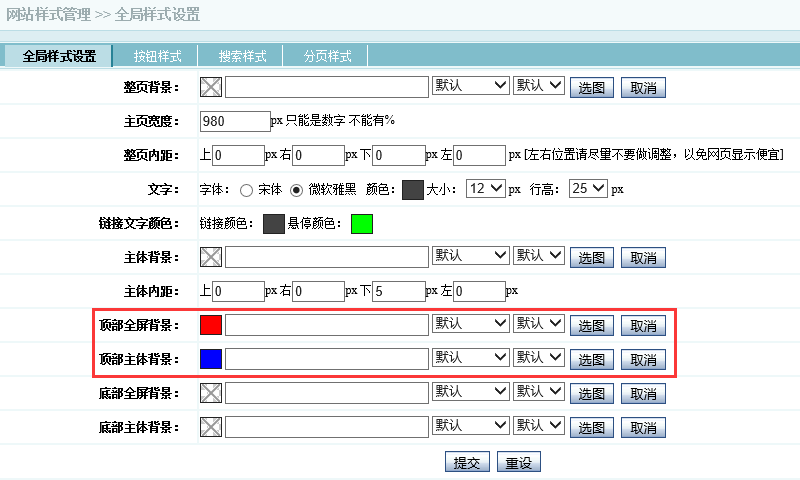
Task: Click the 主页宽度 input field
Action: click(x=235, y=121)
